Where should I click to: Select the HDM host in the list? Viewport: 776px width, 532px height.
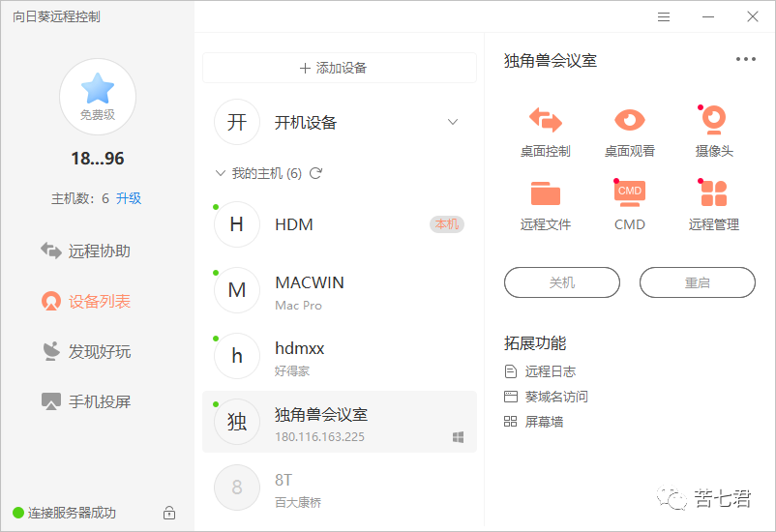click(340, 224)
